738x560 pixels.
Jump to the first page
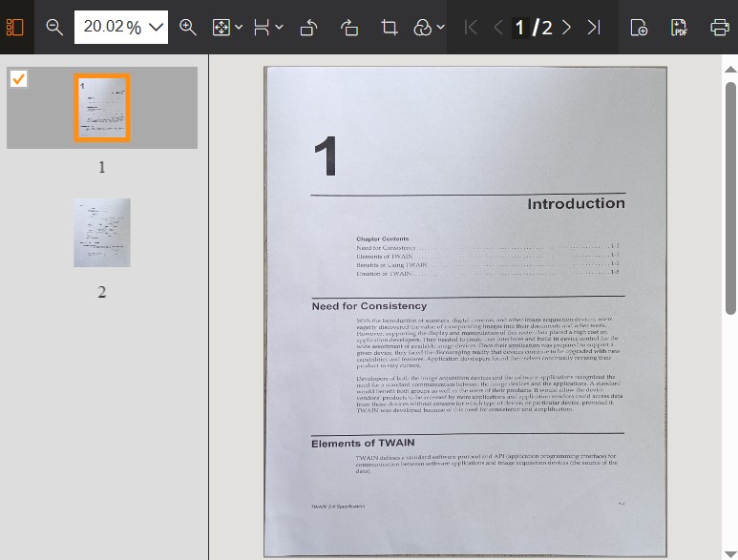coord(471,27)
